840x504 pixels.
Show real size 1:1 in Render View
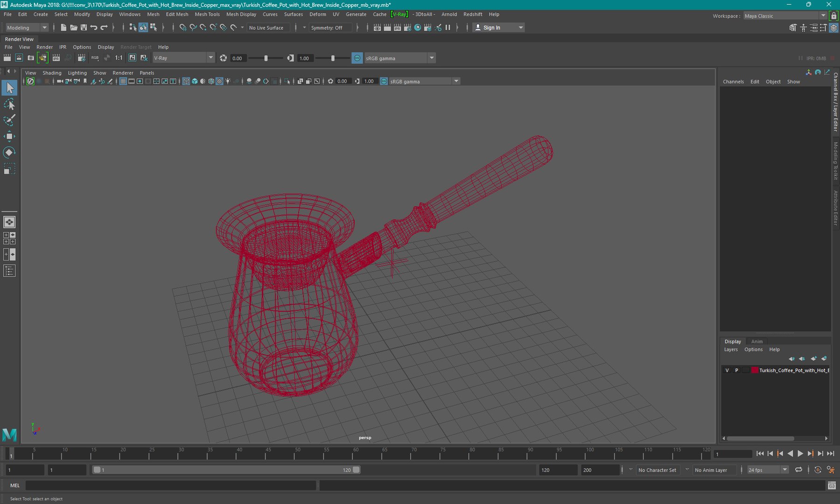pos(119,58)
